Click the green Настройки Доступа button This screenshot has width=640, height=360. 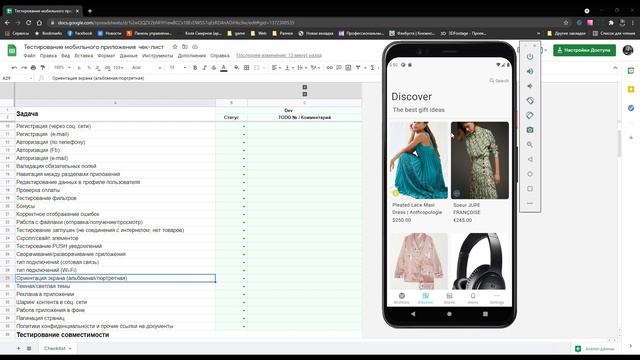point(584,50)
